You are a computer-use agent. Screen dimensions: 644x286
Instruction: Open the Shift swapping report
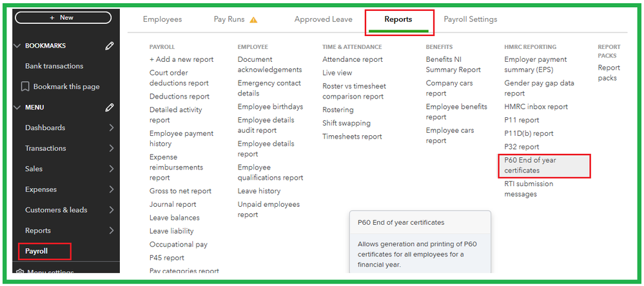[346, 123]
